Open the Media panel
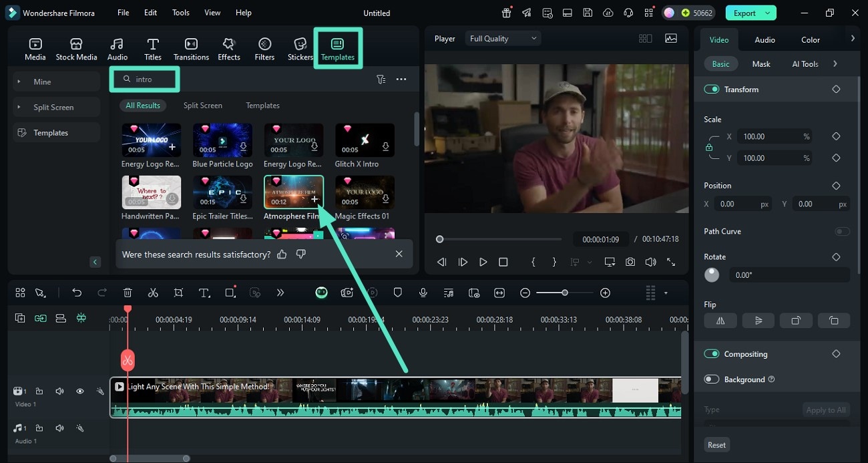868x463 pixels. coord(35,49)
